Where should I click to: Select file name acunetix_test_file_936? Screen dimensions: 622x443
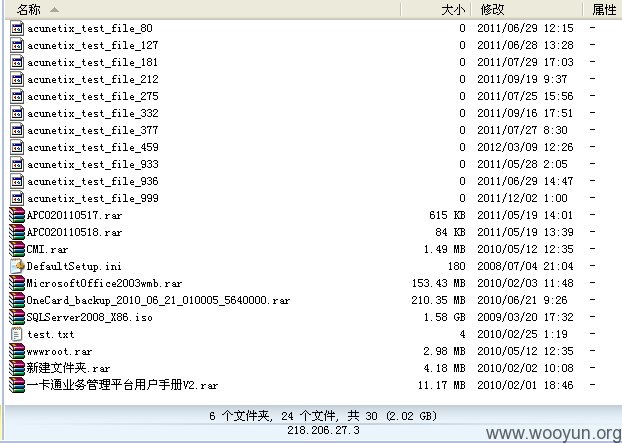tap(93, 182)
